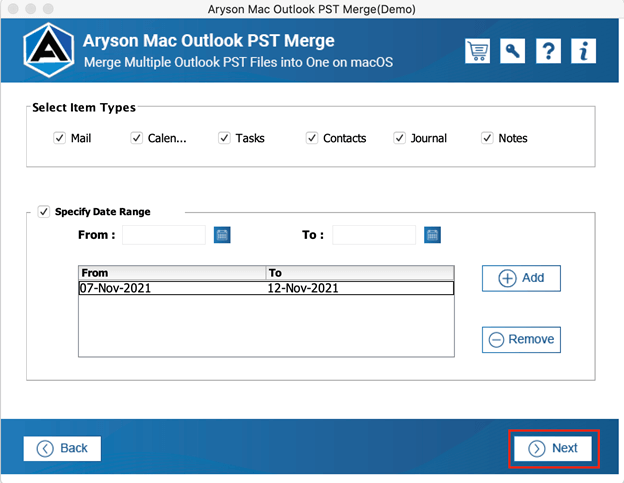Open the From date calendar picker
The height and width of the screenshot is (483, 624).
[222, 235]
